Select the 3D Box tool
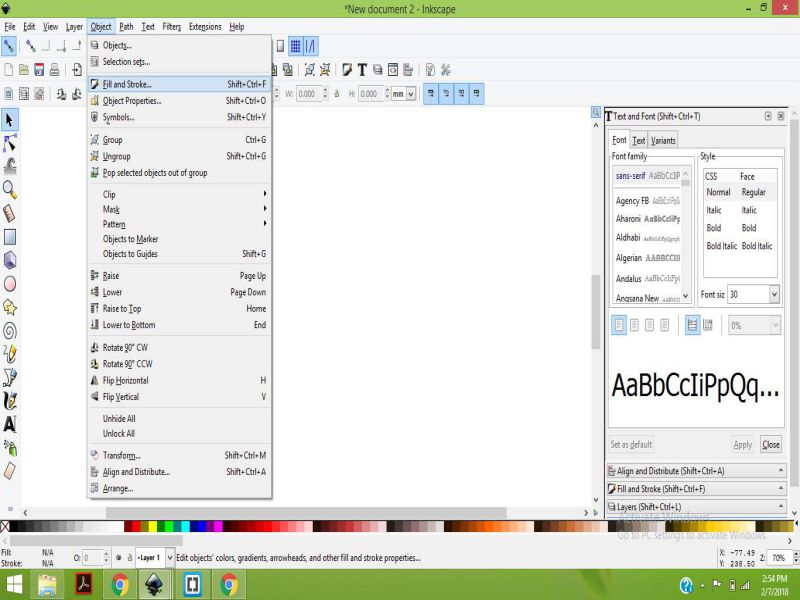 point(9,260)
